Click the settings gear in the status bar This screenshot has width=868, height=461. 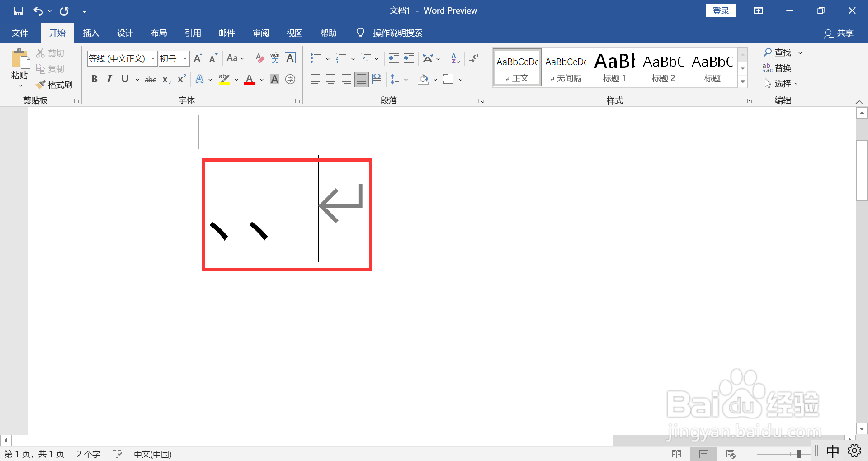(854, 451)
